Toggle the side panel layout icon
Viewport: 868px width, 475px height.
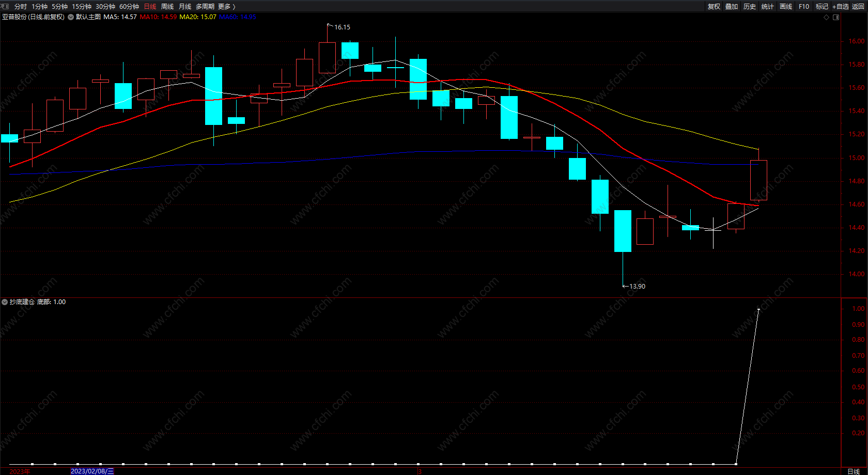tap(836, 17)
